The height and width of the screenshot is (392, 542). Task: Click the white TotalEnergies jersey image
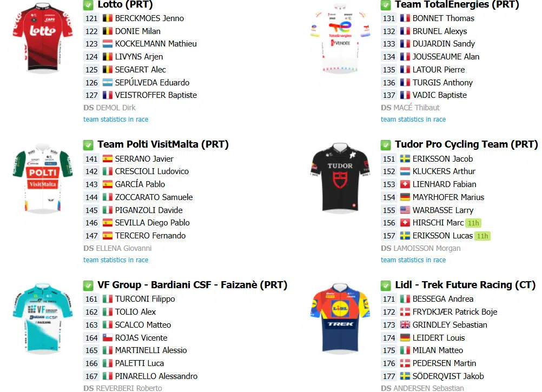340,37
